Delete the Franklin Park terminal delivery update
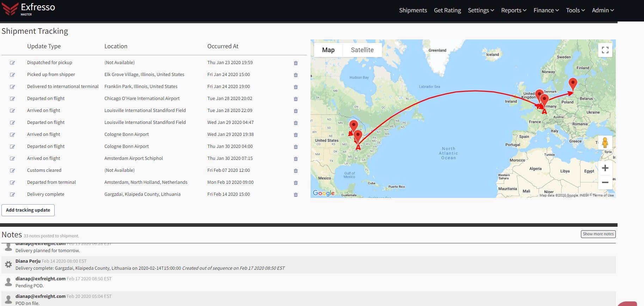The width and height of the screenshot is (644, 306). (296, 87)
